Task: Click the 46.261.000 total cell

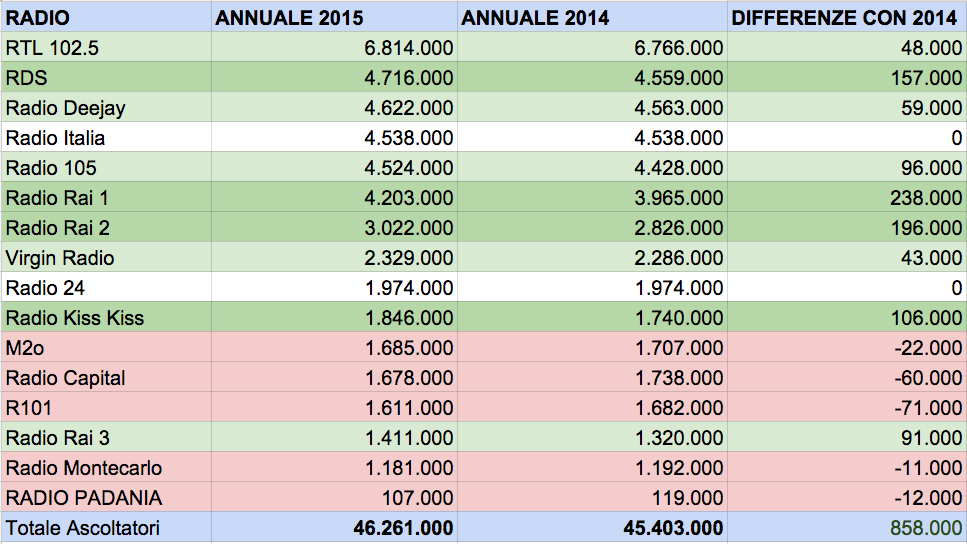Action: (334, 528)
